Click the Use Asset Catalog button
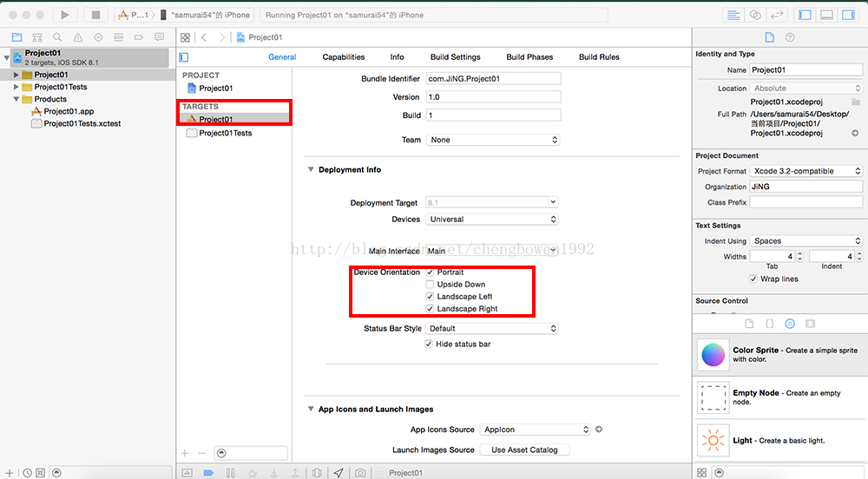 click(x=525, y=449)
